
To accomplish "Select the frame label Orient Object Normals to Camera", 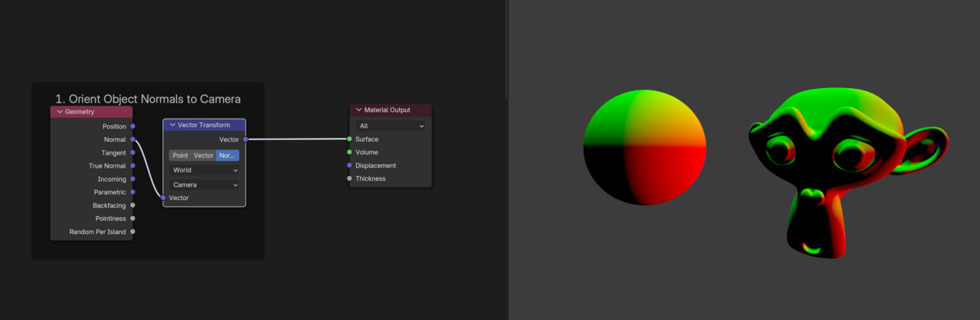I will pyautogui.click(x=148, y=99).
